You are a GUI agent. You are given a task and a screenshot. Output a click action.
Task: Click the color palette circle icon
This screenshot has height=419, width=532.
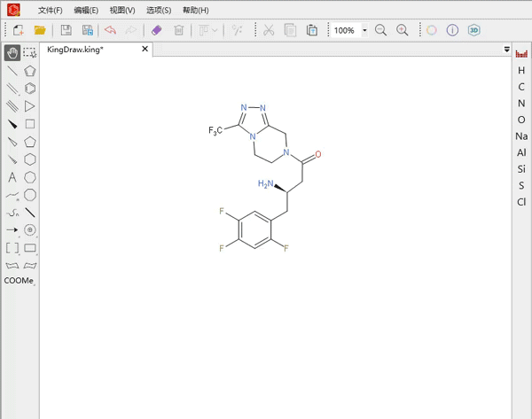432,30
